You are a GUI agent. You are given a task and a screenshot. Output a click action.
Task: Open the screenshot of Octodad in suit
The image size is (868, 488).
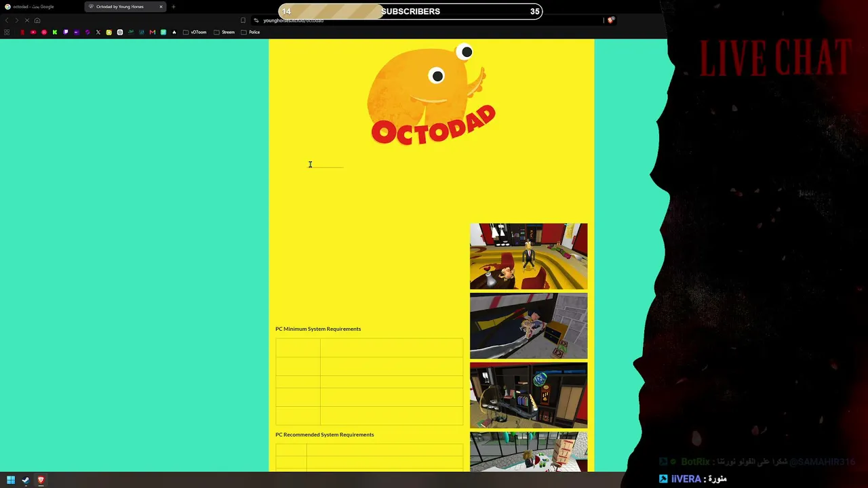click(528, 256)
